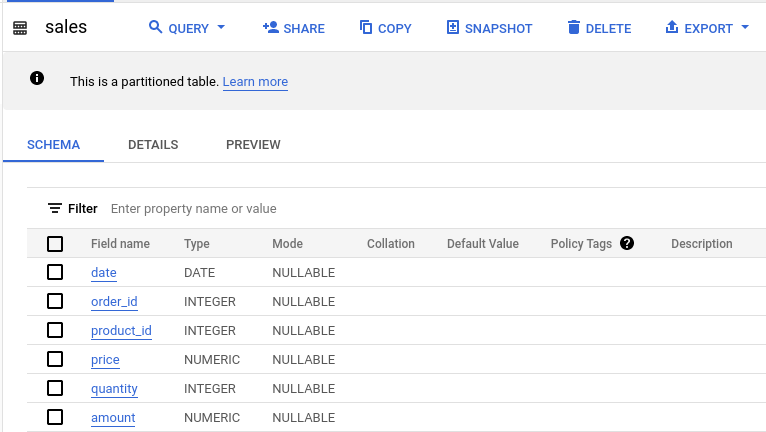Click the SNAPSHOT button label
This screenshot has width=766, height=432.
(x=498, y=29)
